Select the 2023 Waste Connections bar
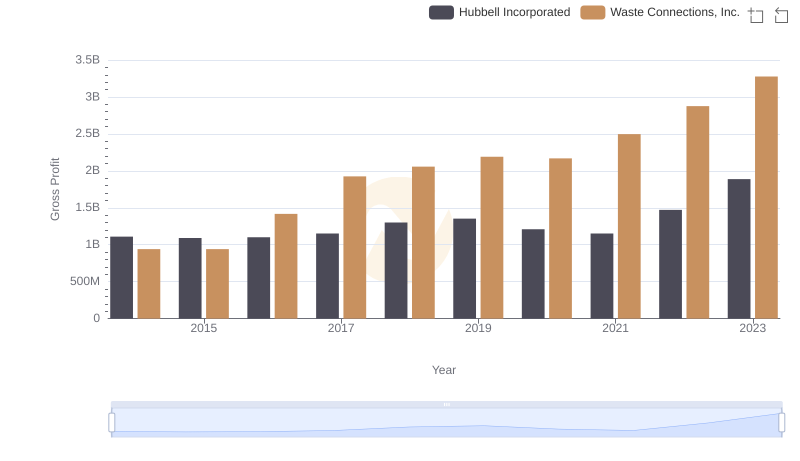This screenshot has height=461, width=800. pos(766,197)
